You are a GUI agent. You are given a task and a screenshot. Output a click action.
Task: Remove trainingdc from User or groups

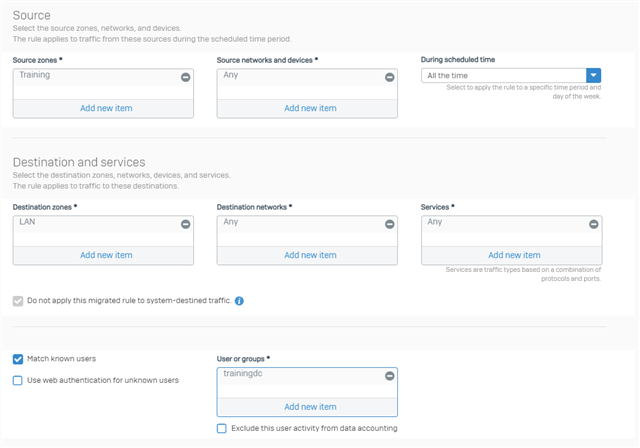(x=389, y=376)
